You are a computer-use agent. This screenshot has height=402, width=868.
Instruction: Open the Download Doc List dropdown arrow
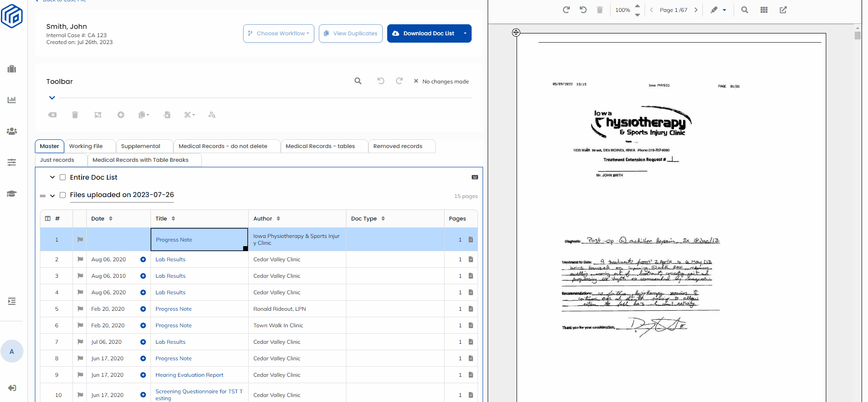pos(465,33)
